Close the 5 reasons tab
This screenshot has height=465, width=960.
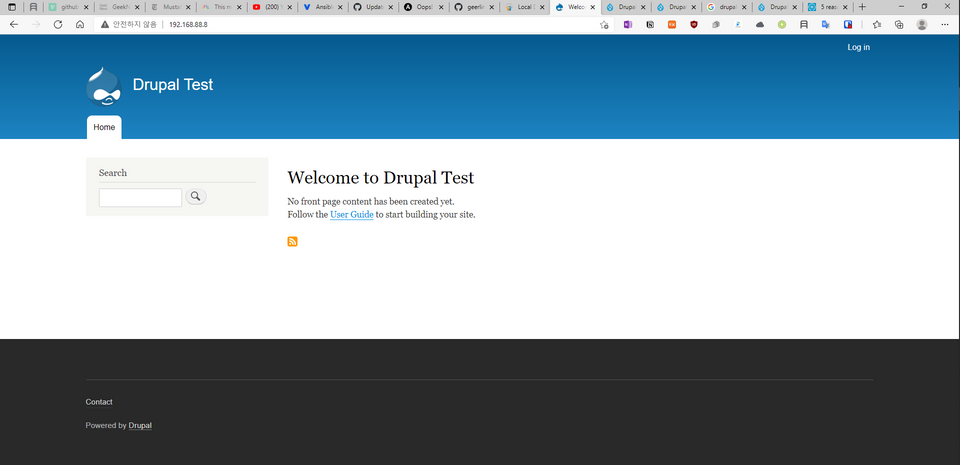[845, 7]
